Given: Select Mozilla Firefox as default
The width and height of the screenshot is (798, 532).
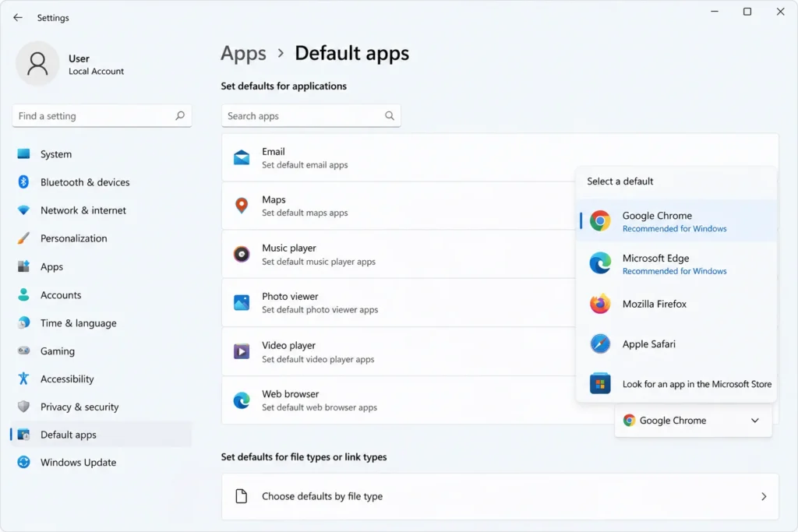Looking at the screenshot, I should click(x=676, y=304).
